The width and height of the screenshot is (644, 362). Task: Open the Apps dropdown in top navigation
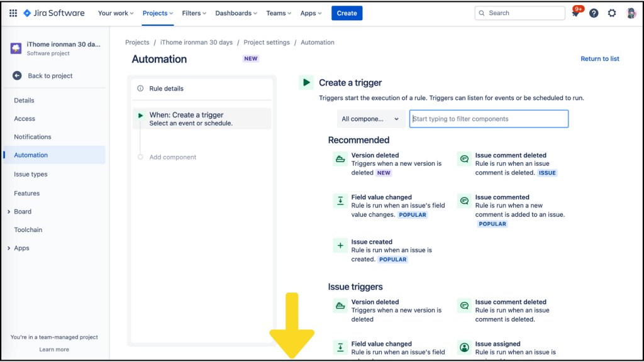311,13
